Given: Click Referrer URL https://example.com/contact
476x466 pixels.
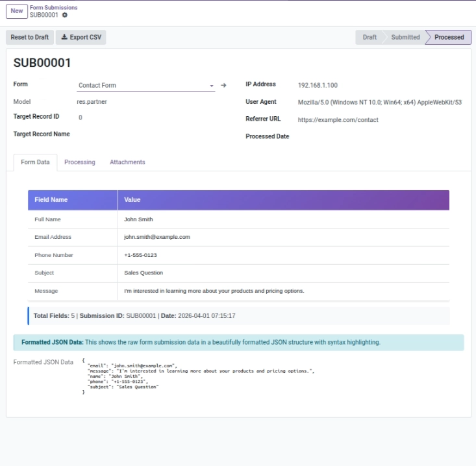Looking at the screenshot, I should pos(338,120).
